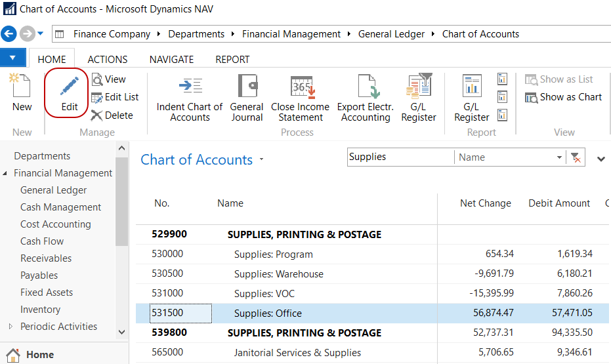Image resolution: width=611 pixels, height=364 pixels.
Task: Open the filter field Name dropdown
Action: 559,157
